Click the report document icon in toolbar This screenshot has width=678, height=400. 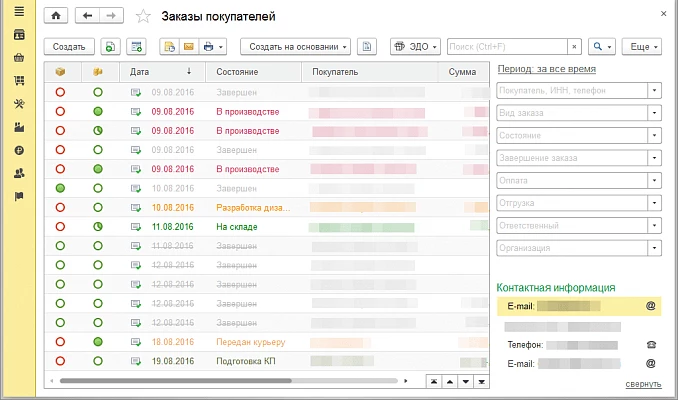pyautogui.click(x=169, y=47)
